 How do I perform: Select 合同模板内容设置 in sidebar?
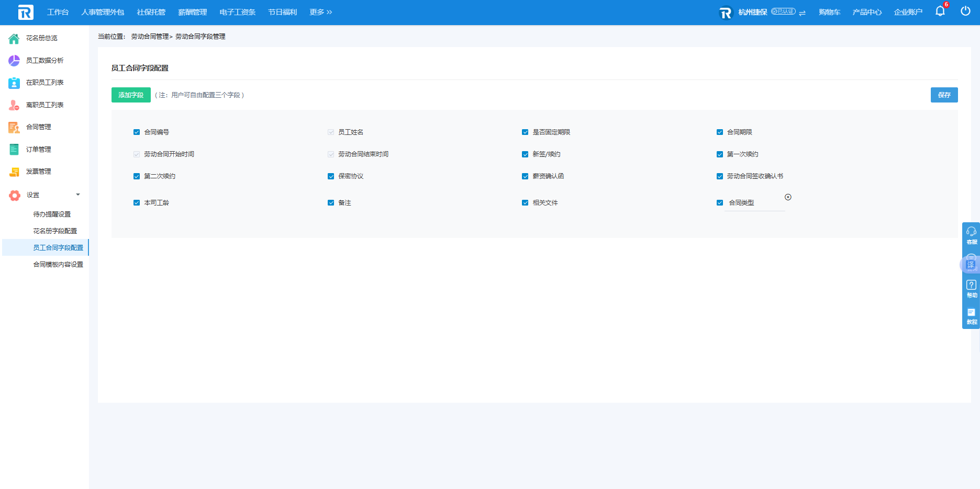[58, 265]
